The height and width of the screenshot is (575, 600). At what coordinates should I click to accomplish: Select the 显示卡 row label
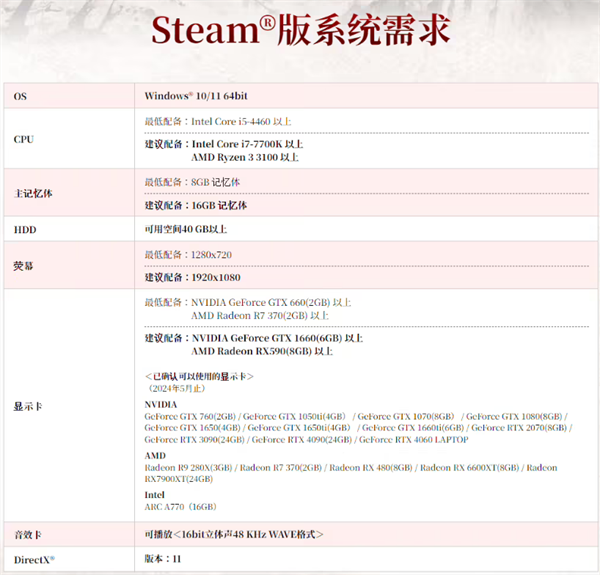click(28, 406)
